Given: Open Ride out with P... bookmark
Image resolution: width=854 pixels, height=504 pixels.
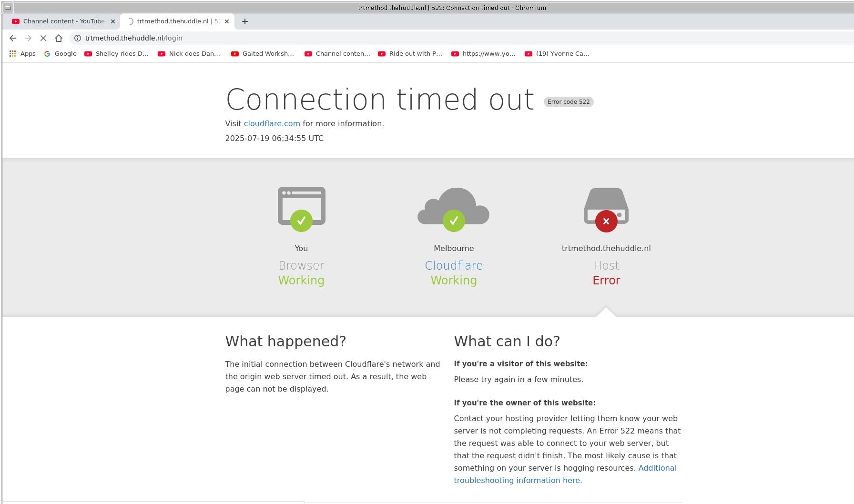Looking at the screenshot, I should tap(410, 54).
